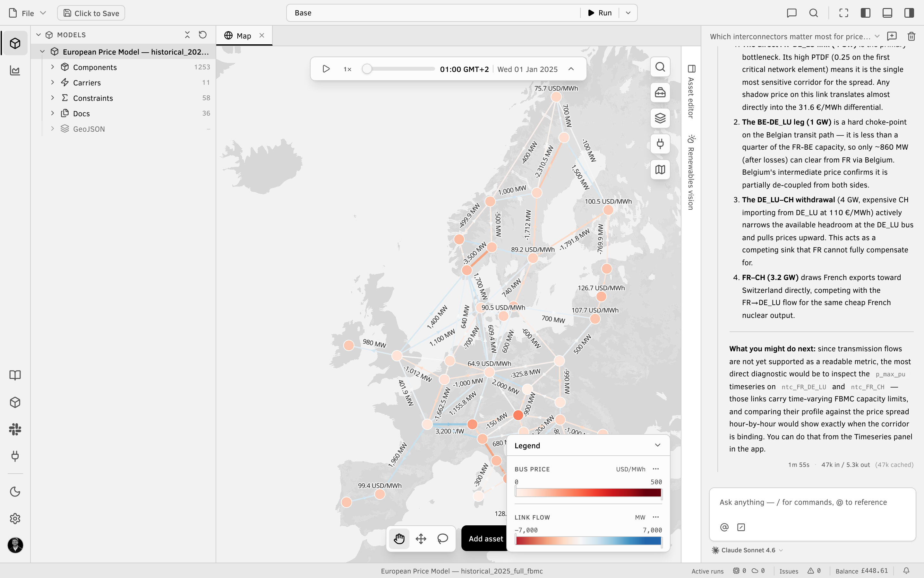Open the basemap style icon
This screenshot has width=924, height=578.
coord(660,169)
